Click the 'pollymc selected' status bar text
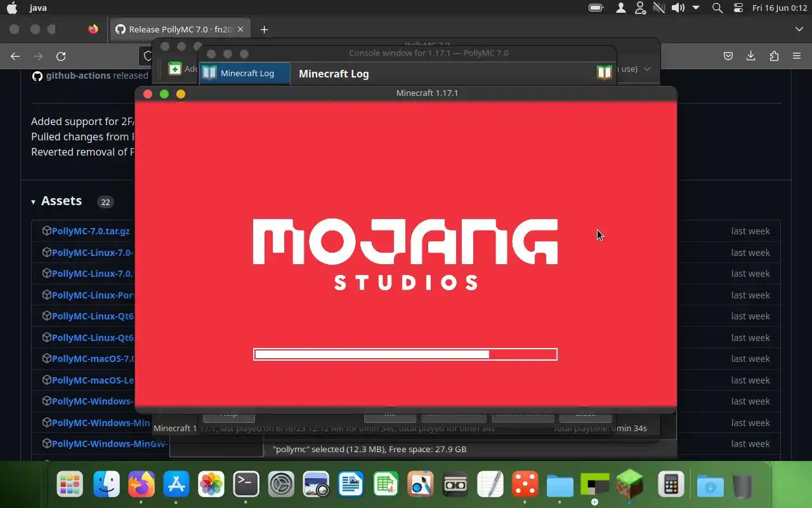 click(369, 449)
